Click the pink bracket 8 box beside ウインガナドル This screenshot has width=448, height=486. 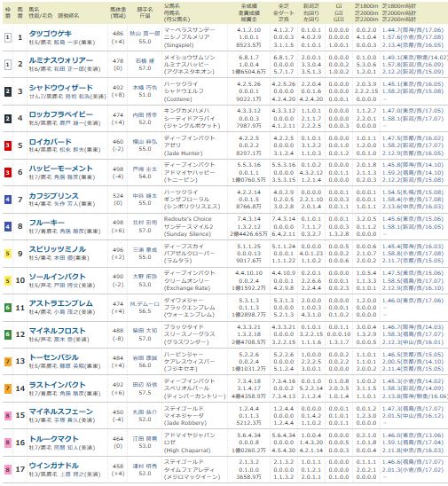click(x=8, y=469)
